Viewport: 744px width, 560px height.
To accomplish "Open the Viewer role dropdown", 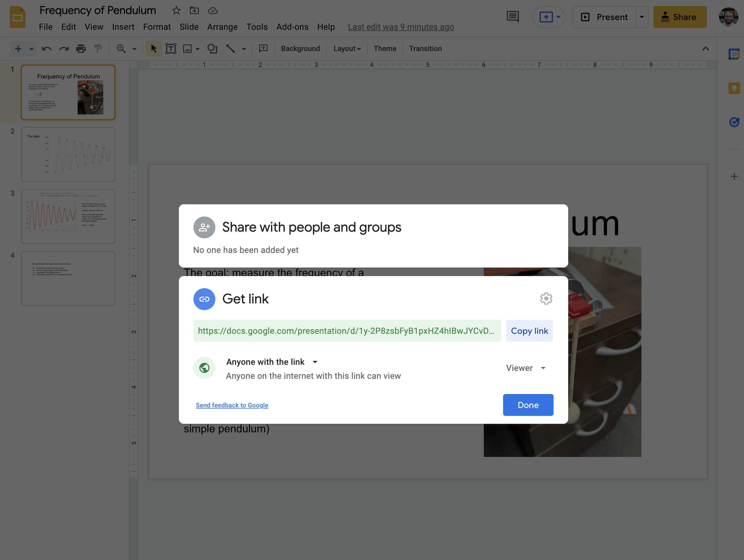I will tap(525, 368).
